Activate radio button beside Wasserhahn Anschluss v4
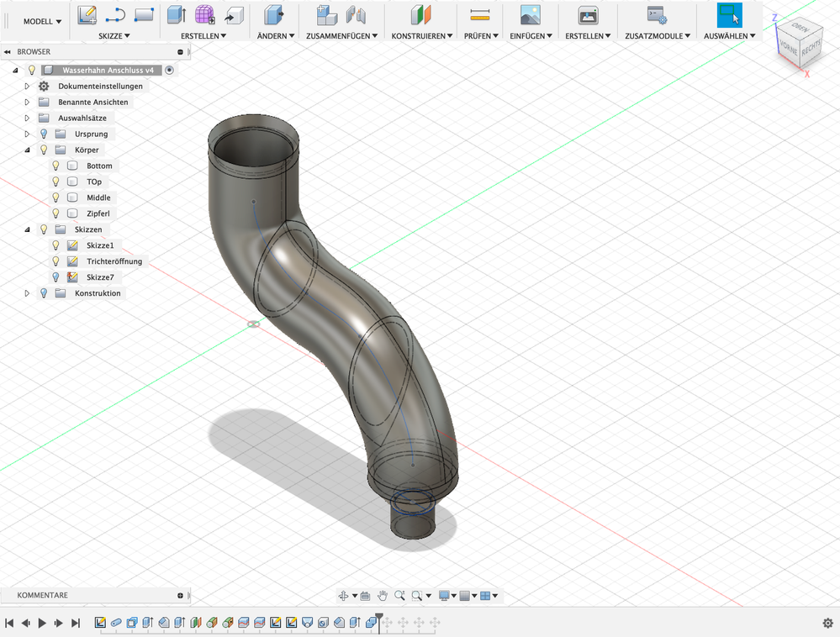The width and height of the screenshot is (840, 637). [169, 70]
